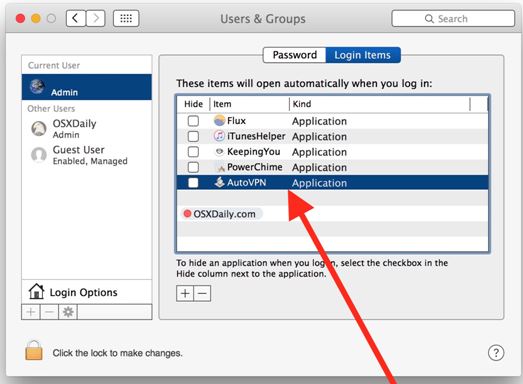Click the OSXDaily eagle avatar
Screen dimensions: 523x384
[39, 128]
